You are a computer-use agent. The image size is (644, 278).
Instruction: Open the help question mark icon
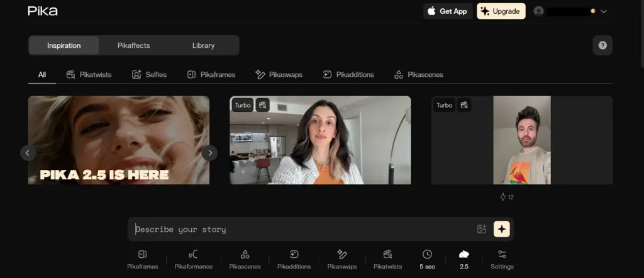click(602, 45)
